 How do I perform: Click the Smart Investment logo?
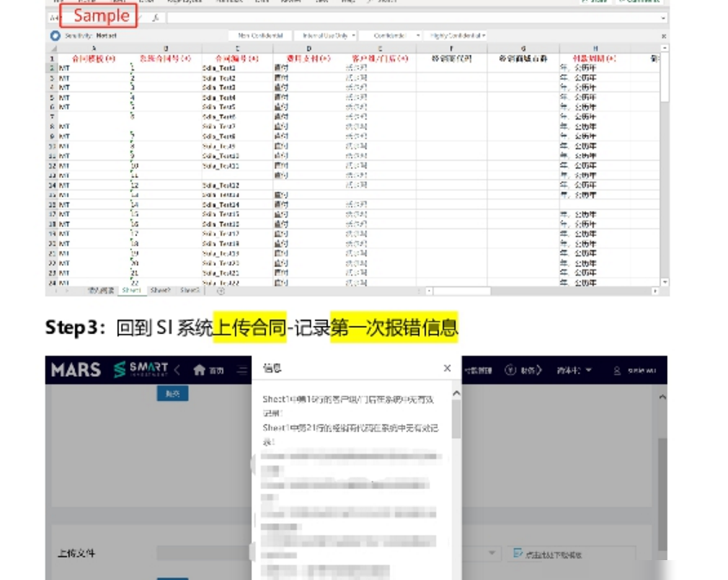click(140, 370)
